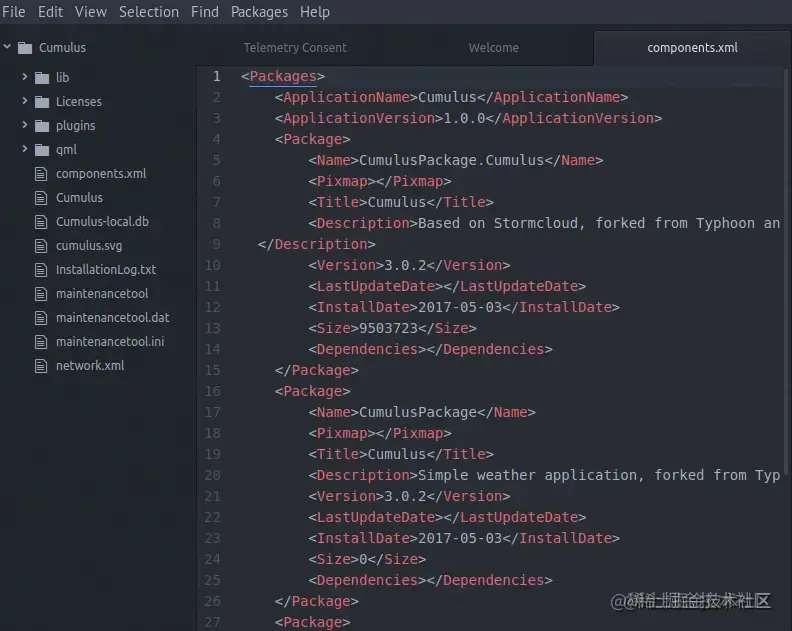Open maintenancetool.ini in the tree

pyautogui.click(x=110, y=342)
